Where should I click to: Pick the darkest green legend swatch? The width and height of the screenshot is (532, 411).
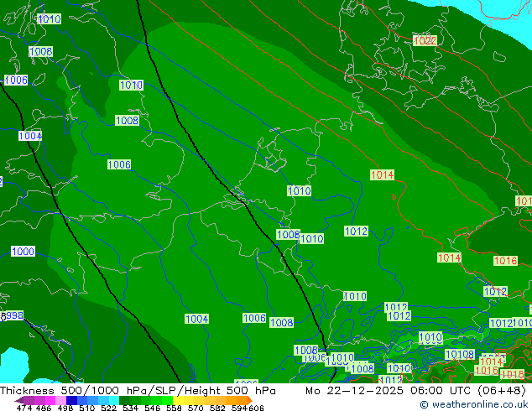(x=124, y=401)
